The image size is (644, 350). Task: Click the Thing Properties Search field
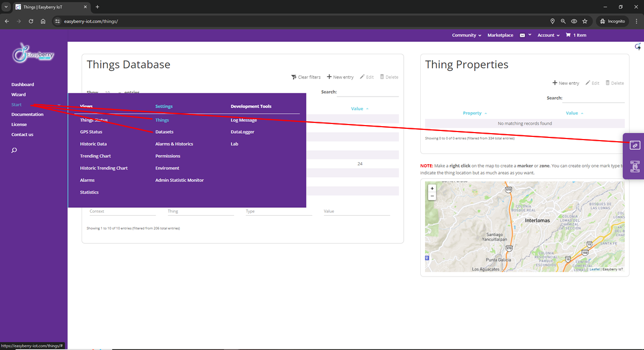594,98
